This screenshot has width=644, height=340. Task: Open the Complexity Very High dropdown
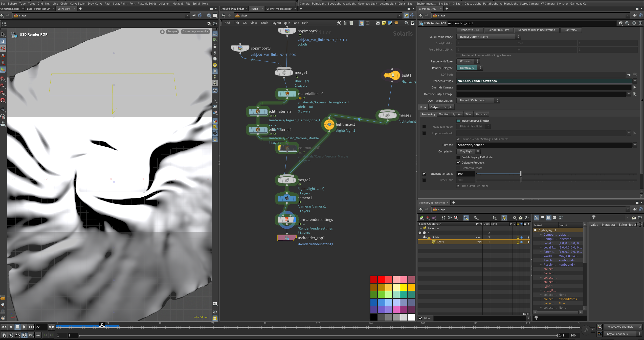468,151
